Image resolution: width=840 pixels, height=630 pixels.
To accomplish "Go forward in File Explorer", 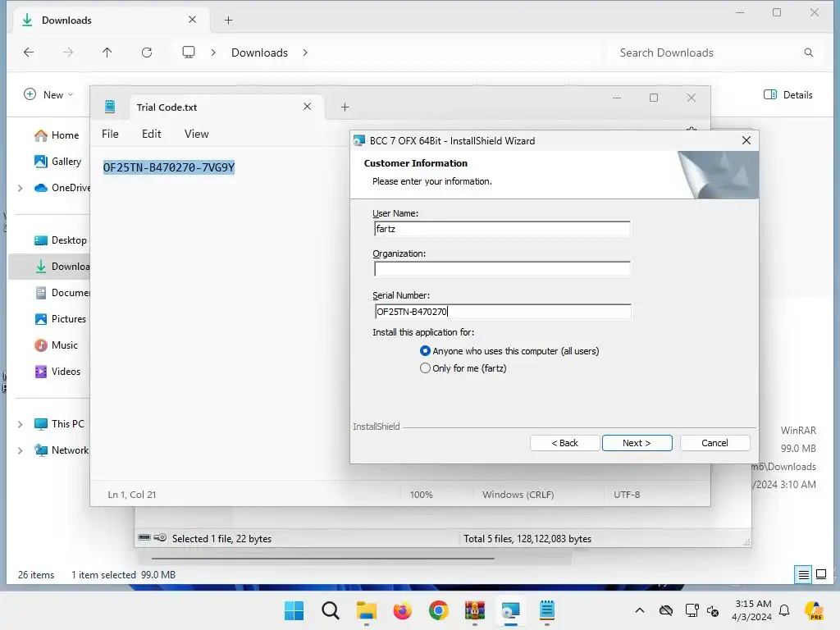I will [x=68, y=52].
